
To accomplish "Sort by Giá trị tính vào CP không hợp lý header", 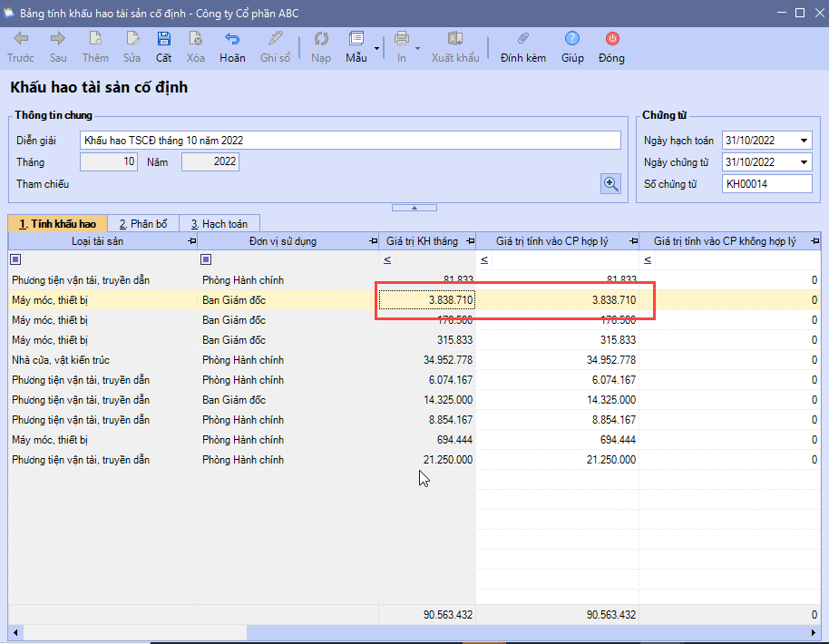I will [x=725, y=241].
